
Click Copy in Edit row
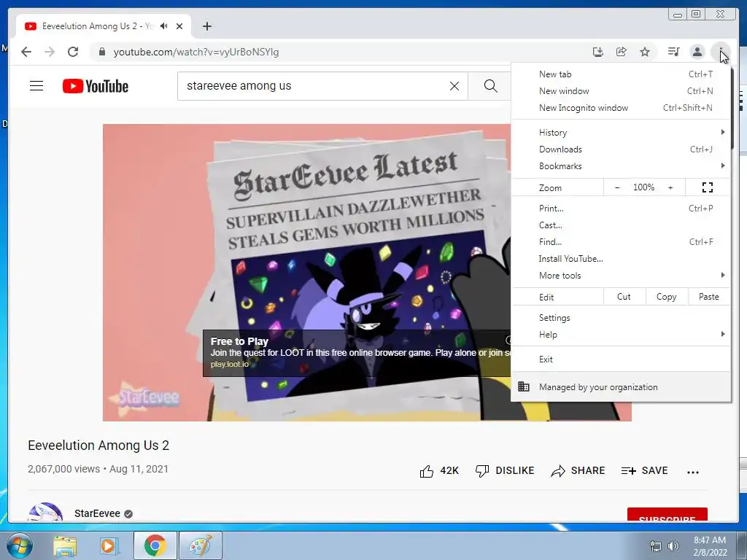(667, 297)
